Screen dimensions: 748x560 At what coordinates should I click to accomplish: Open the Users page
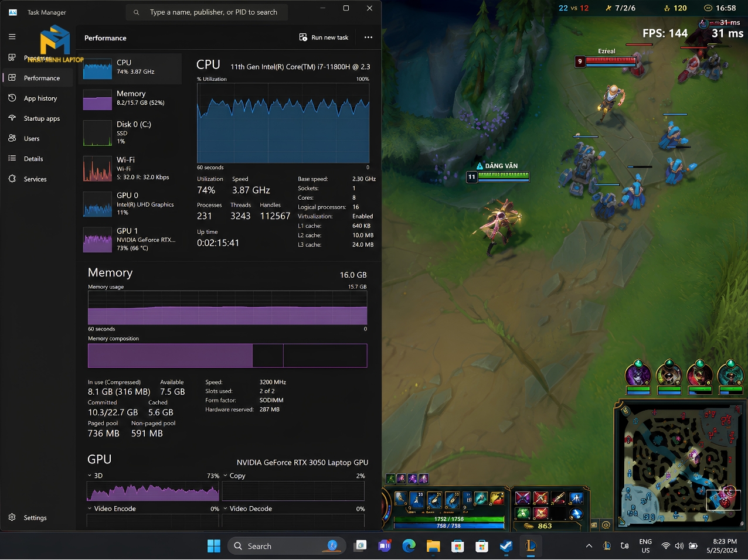tap(38, 139)
